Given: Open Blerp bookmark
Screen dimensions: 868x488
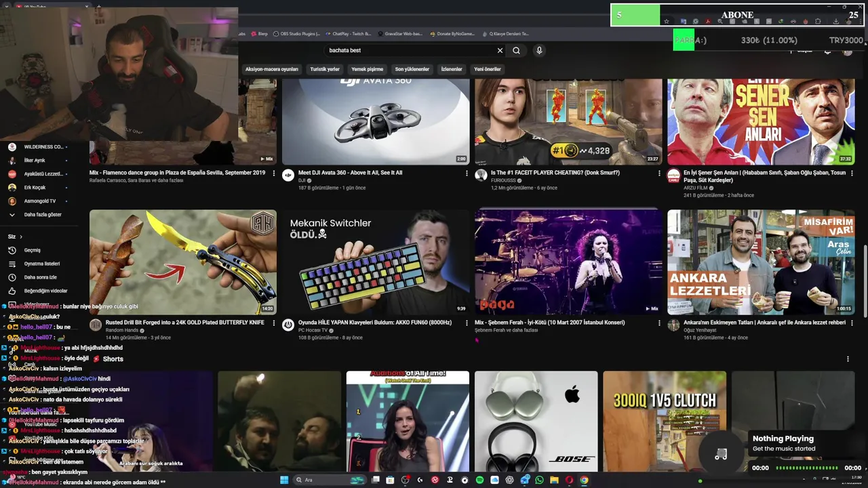Looking at the screenshot, I should tap(259, 33).
